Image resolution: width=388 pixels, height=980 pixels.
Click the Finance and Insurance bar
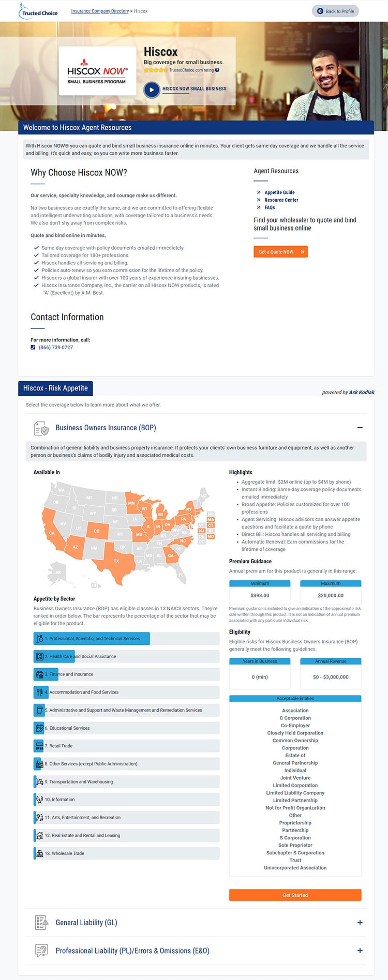click(126, 674)
